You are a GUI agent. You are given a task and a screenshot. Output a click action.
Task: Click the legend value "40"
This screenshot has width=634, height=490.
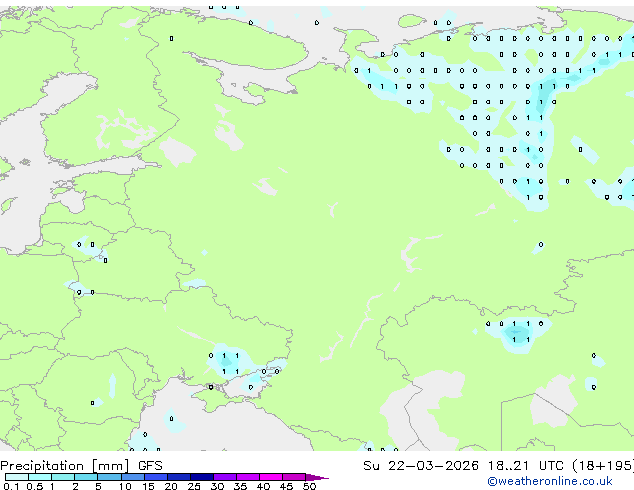click(263, 486)
